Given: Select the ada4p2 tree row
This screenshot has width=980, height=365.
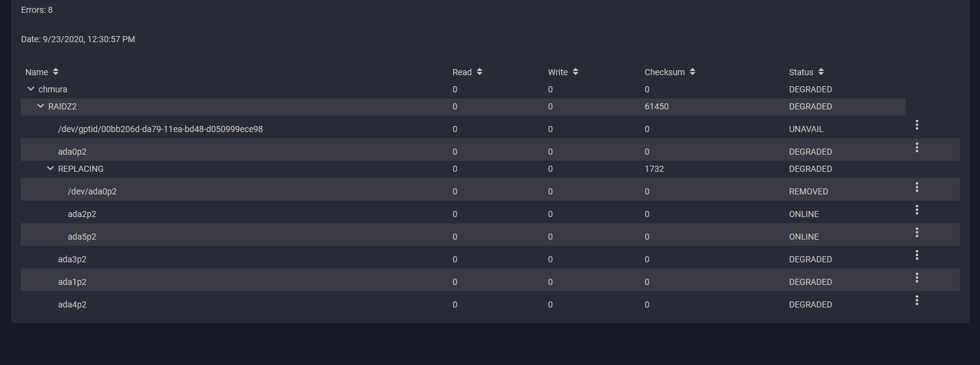Looking at the screenshot, I should click(72, 304).
